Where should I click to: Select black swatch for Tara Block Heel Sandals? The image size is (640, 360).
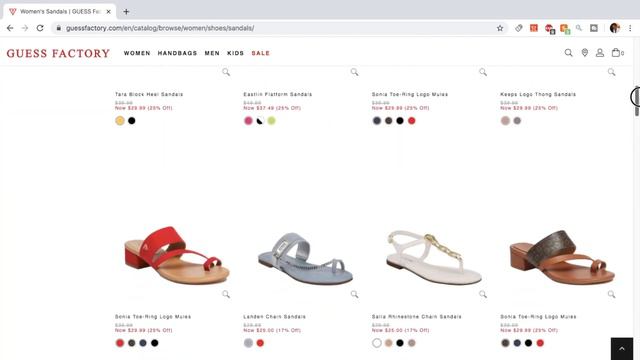(131, 121)
